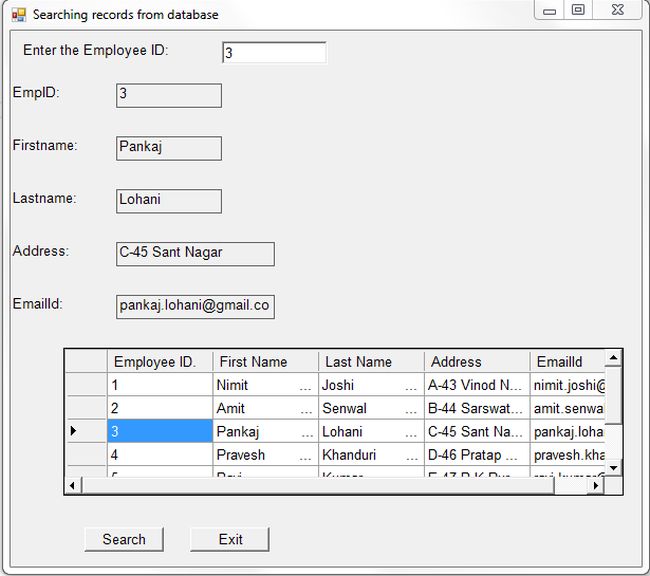Click the Search button
650x576 pixels.
124,539
